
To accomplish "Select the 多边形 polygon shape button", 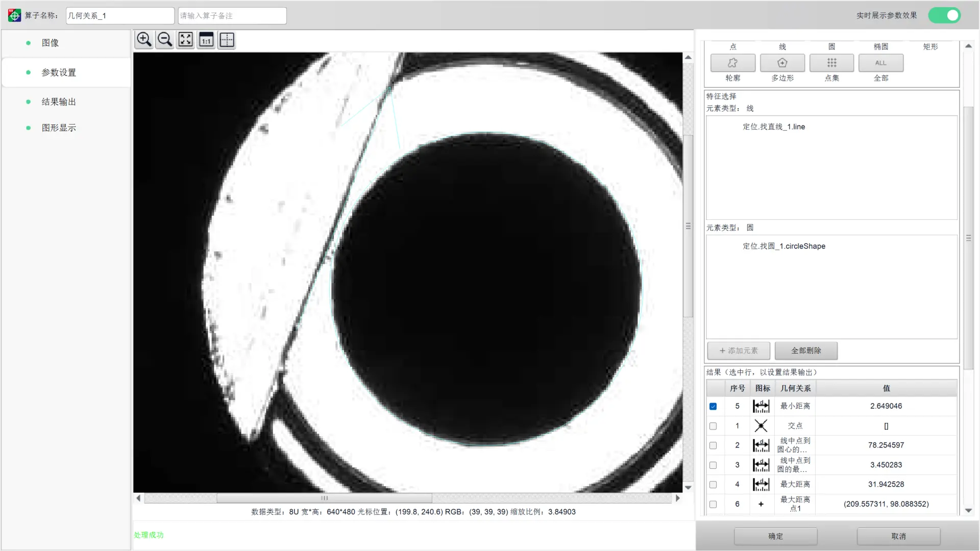I will tap(782, 63).
